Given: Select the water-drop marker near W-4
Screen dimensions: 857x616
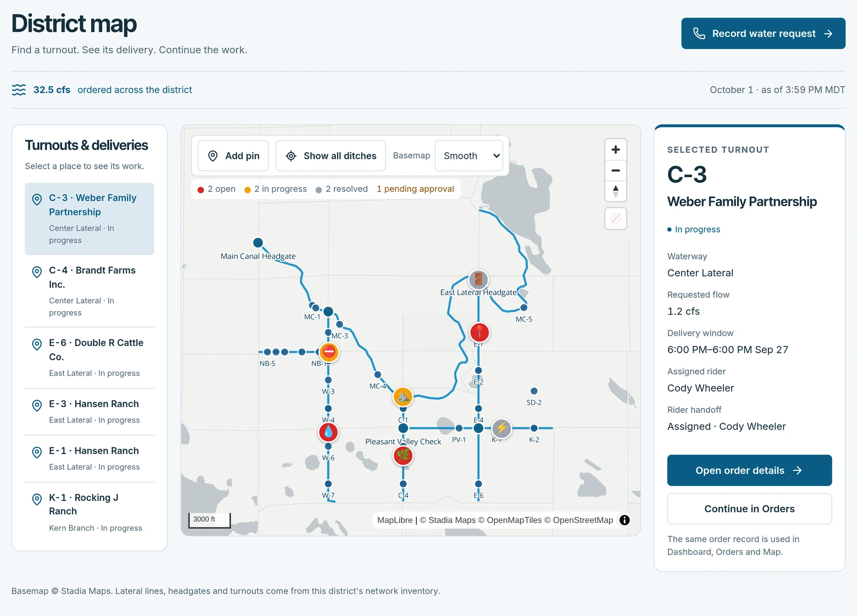Looking at the screenshot, I should point(328,432).
